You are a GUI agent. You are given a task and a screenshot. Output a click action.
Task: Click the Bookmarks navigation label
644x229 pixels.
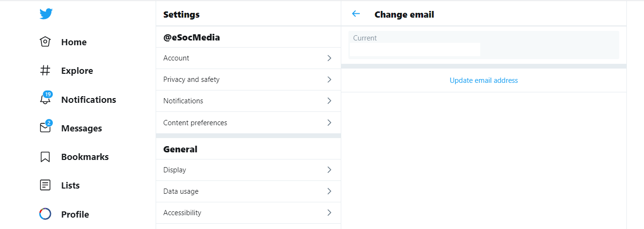tap(85, 157)
